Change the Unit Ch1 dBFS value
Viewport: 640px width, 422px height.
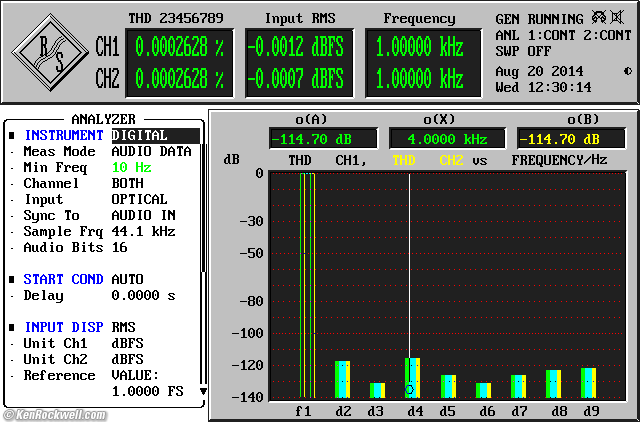coord(127,343)
